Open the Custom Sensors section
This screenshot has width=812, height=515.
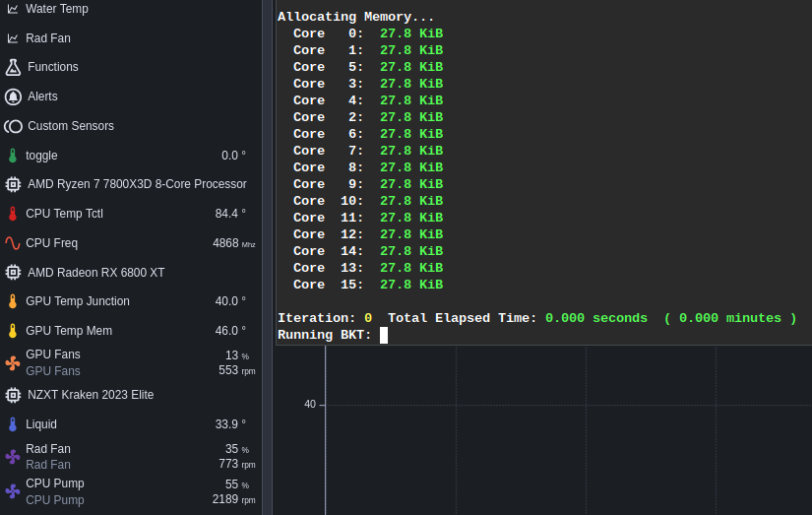71,126
